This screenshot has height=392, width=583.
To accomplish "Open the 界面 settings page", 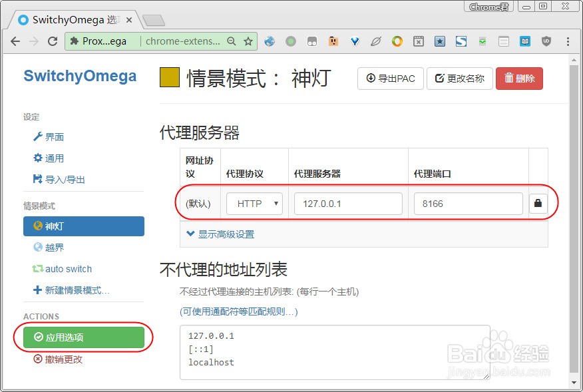I will [49, 137].
